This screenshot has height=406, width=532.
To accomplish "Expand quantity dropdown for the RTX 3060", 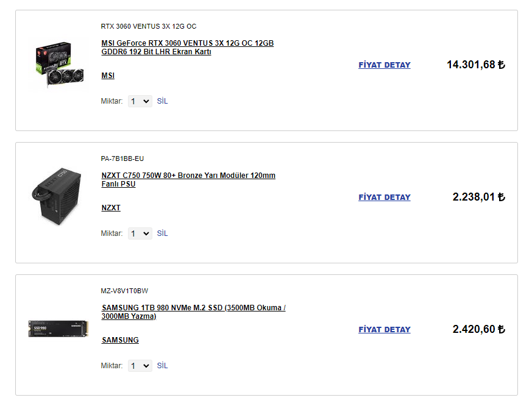I will coord(140,101).
